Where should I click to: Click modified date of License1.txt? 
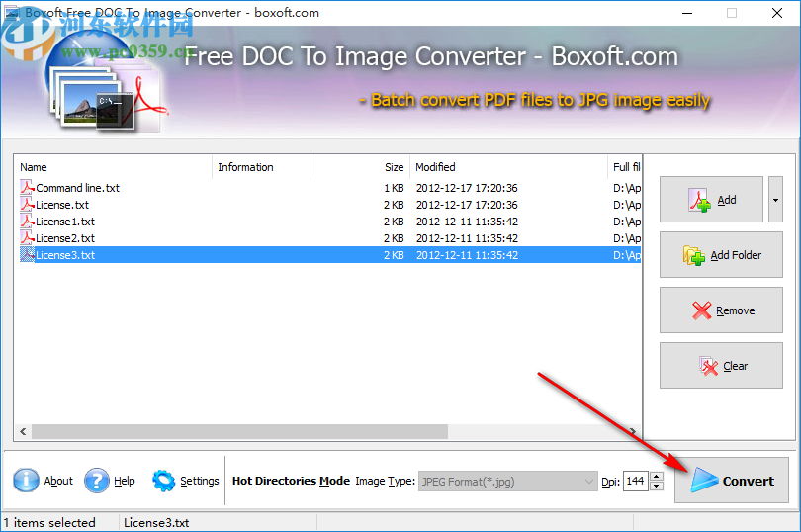[x=467, y=222]
